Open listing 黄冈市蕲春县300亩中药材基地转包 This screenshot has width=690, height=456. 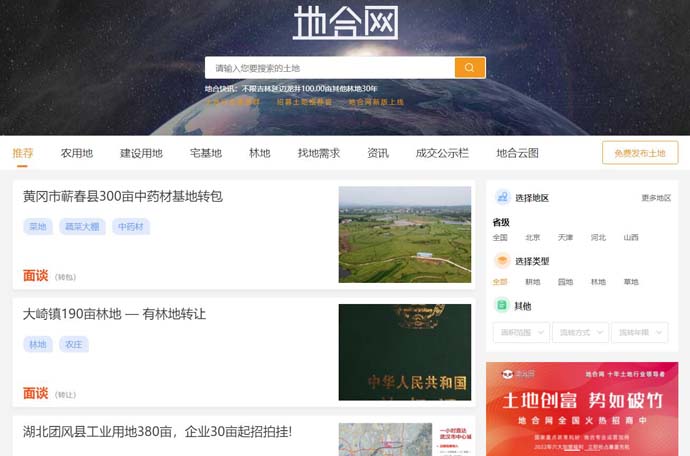point(123,196)
